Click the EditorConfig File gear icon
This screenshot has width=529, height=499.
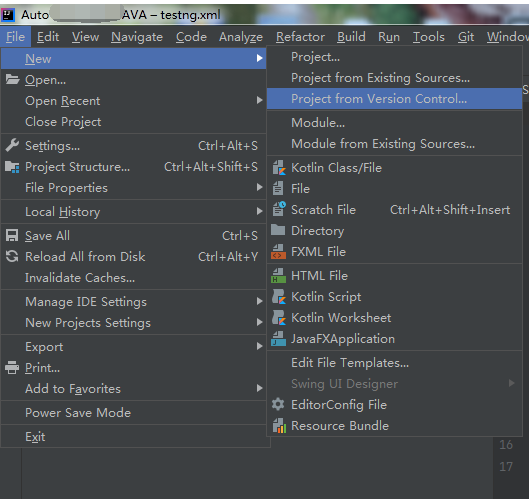tap(278, 404)
